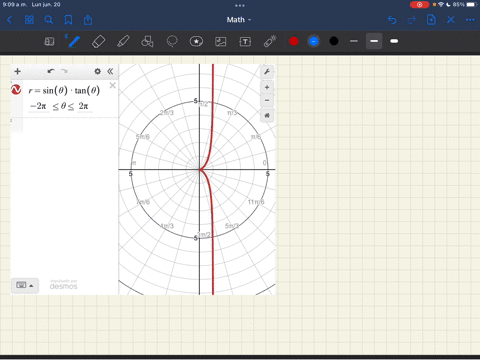Choose the medium stroke width
This screenshot has width=480, height=360.
click(374, 41)
